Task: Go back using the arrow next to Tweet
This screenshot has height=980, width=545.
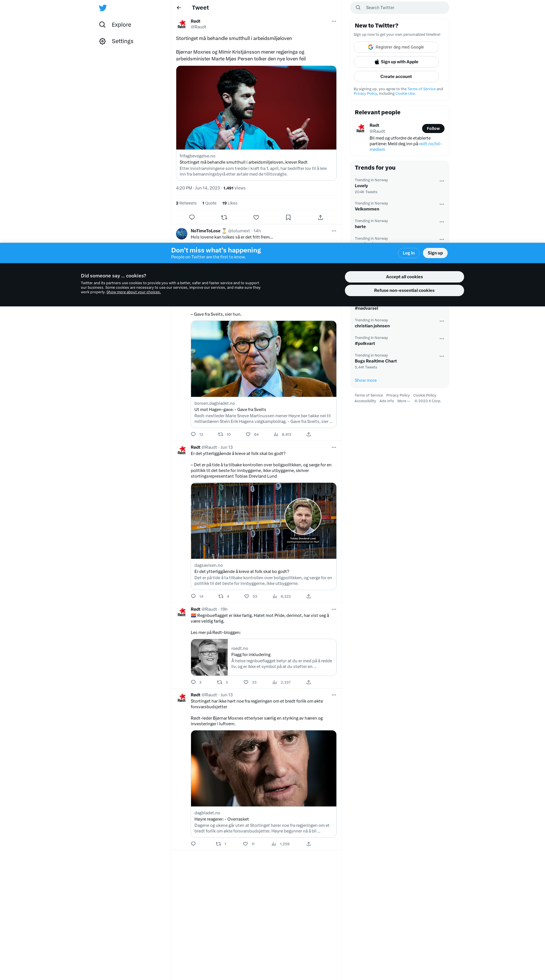Action: pos(179,8)
